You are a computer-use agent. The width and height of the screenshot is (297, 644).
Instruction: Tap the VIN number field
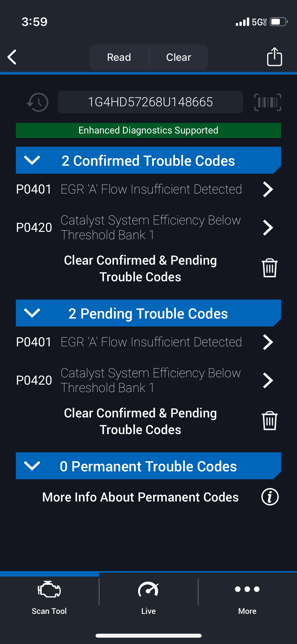coord(150,102)
